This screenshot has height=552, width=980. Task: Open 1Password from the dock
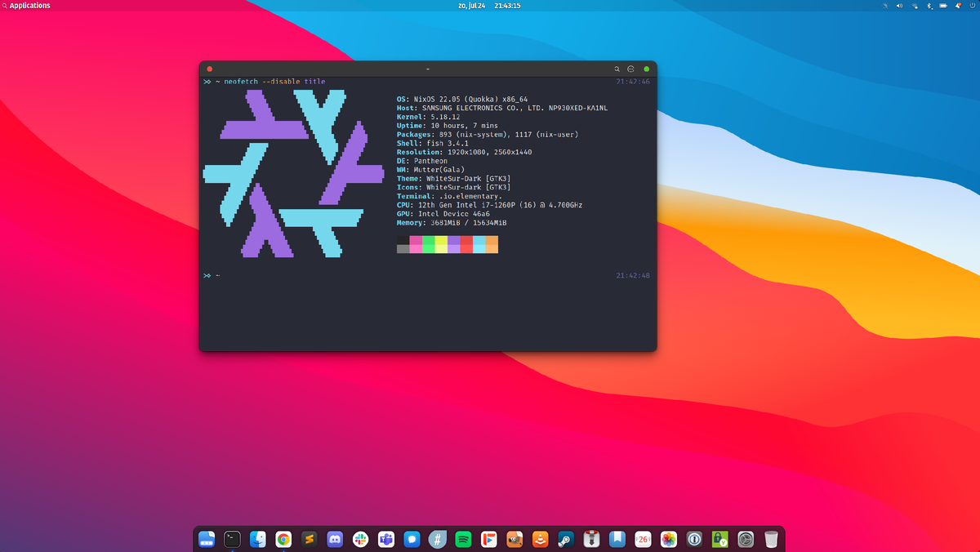point(694,539)
